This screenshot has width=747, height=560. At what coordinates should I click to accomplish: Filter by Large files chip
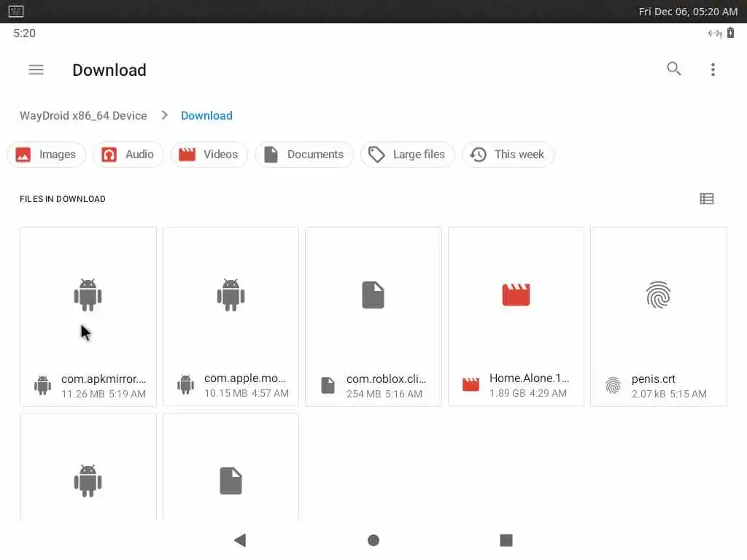[408, 155]
